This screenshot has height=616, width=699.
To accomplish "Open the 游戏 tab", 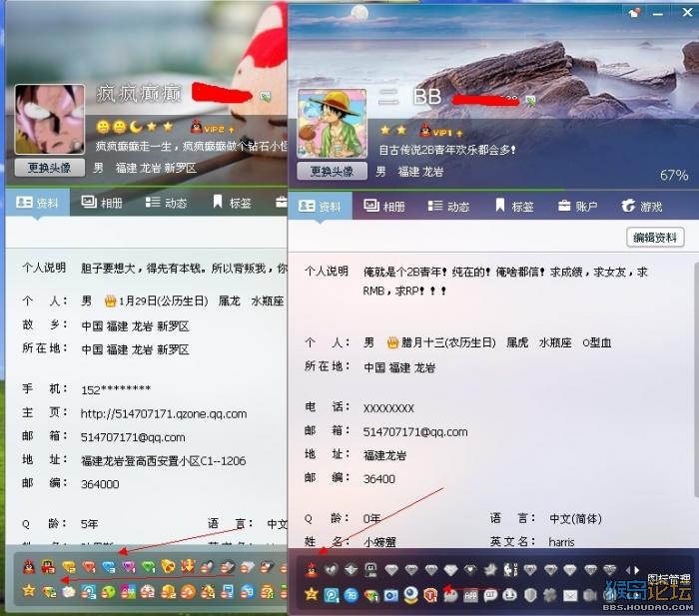I will 642,206.
